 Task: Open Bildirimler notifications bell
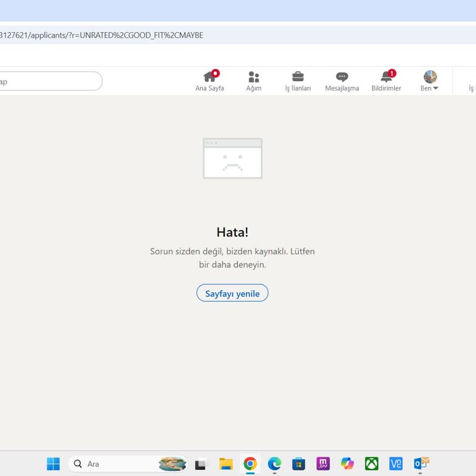(386, 81)
